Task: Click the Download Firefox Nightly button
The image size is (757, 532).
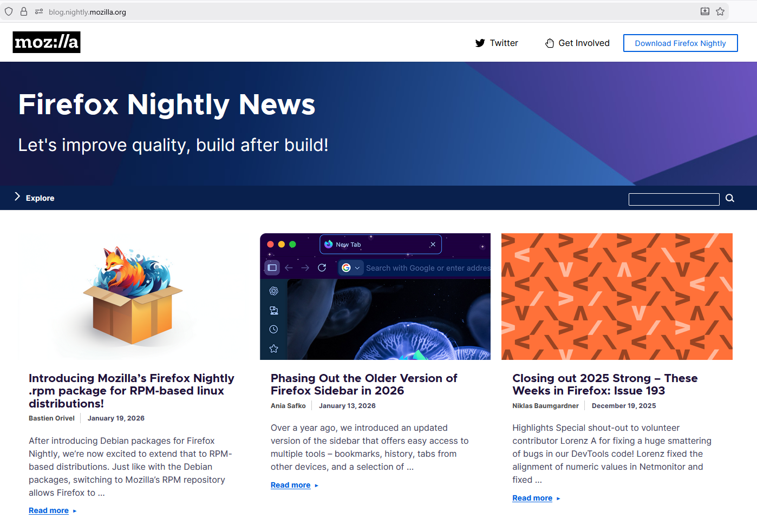Action: (x=680, y=43)
